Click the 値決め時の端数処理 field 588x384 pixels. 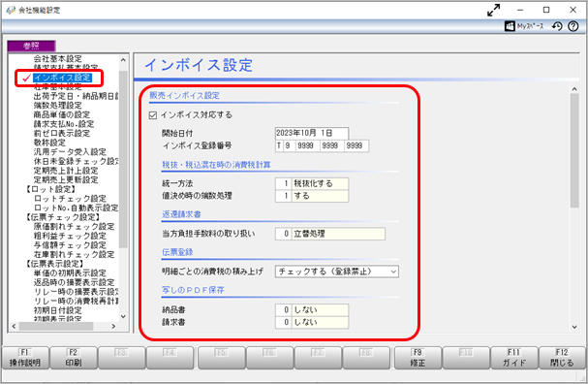coord(312,196)
